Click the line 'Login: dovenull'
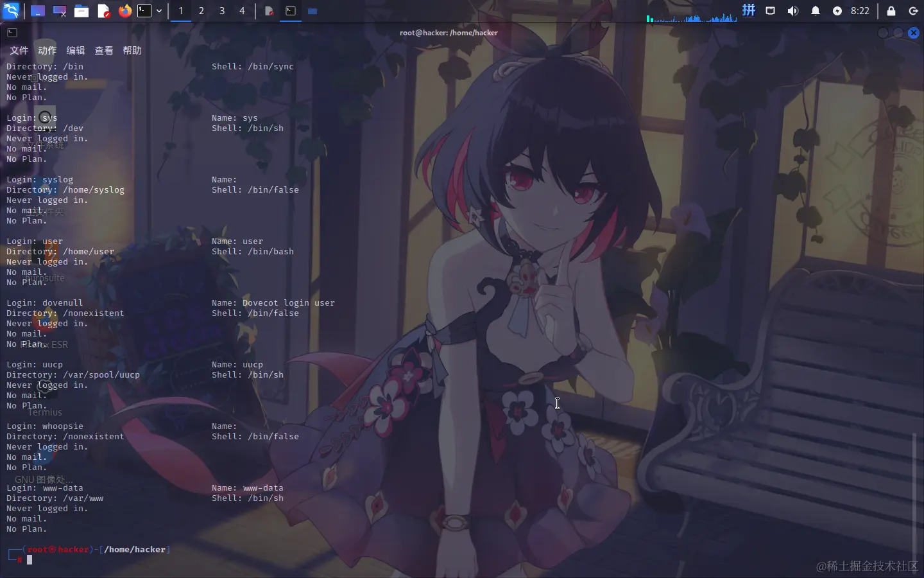 coord(45,303)
